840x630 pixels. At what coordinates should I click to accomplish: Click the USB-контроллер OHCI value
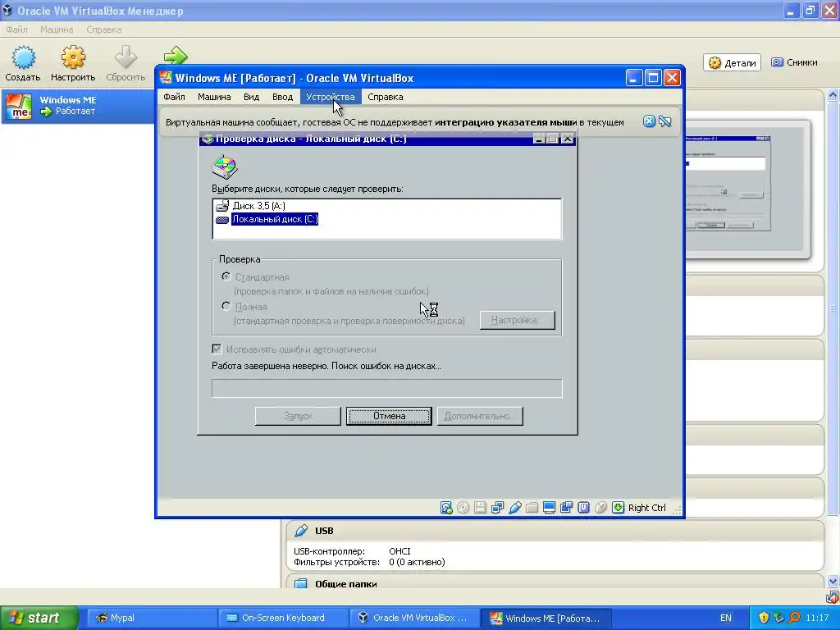coord(399,551)
